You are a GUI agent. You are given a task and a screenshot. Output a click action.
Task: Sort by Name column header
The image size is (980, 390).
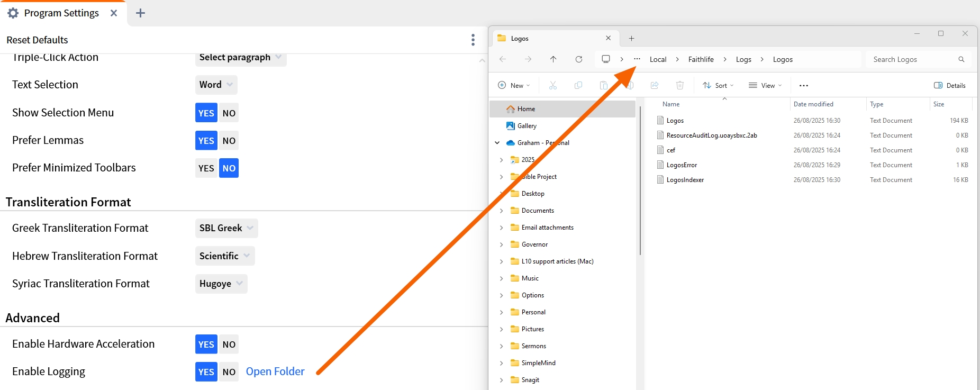[x=671, y=104]
